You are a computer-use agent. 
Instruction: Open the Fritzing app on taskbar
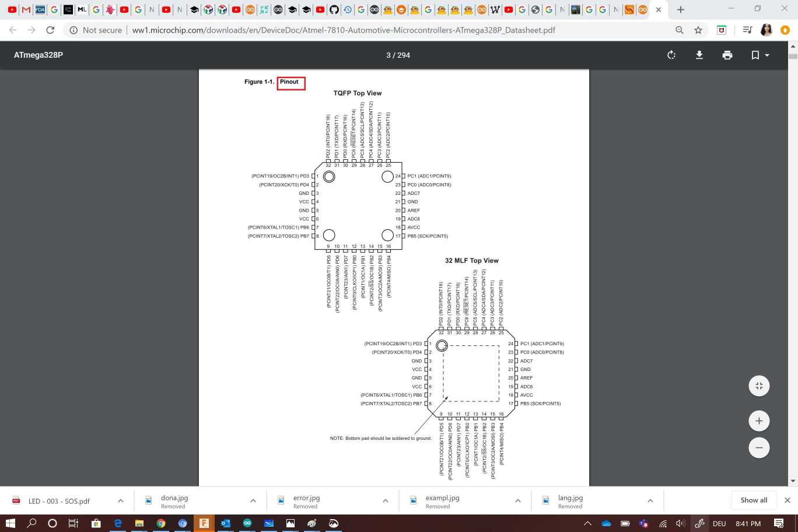[x=204, y=523]
